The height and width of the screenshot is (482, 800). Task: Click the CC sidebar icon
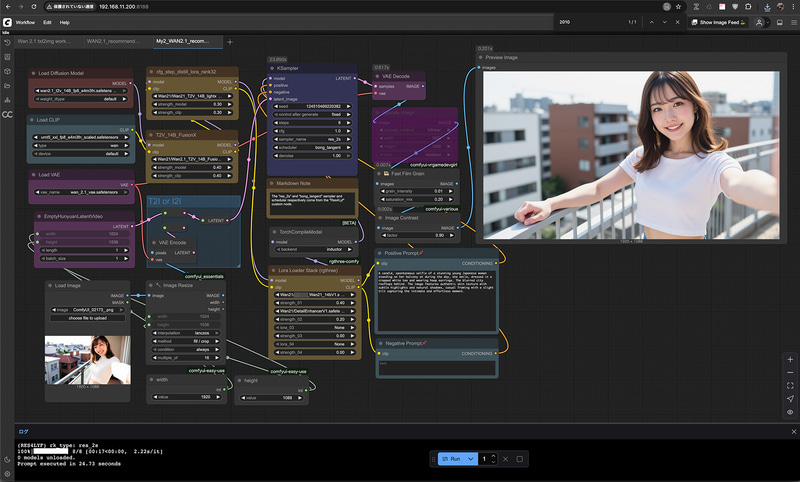[7, 114]
